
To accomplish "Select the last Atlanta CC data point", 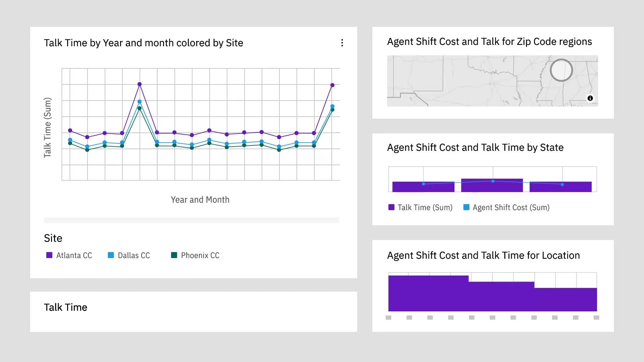I will pyautogui.click(x=332, y=85).
